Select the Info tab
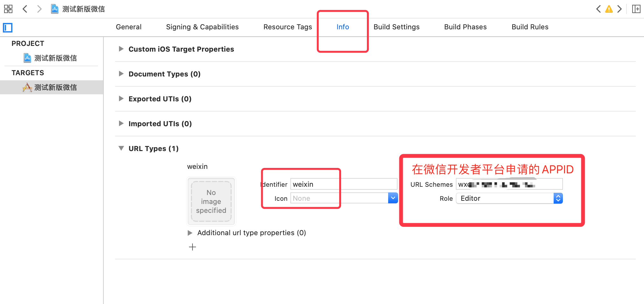Screen dimensions: 644x304 tap(343, 27)
